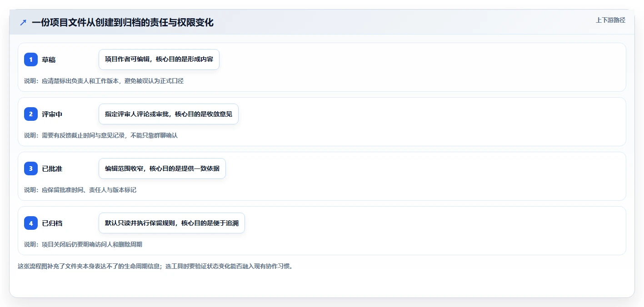Click the arrow icon beside the title
644x307 pixels.
click(x=23, y=22)
